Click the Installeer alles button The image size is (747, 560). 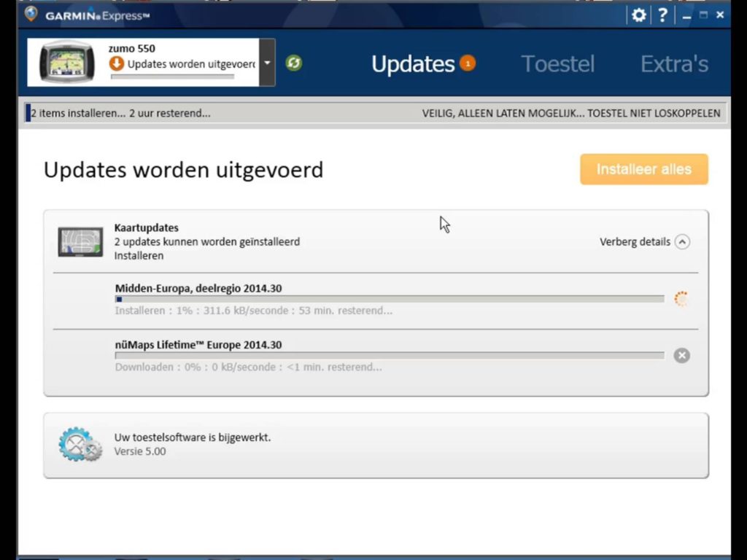(643, 169)
